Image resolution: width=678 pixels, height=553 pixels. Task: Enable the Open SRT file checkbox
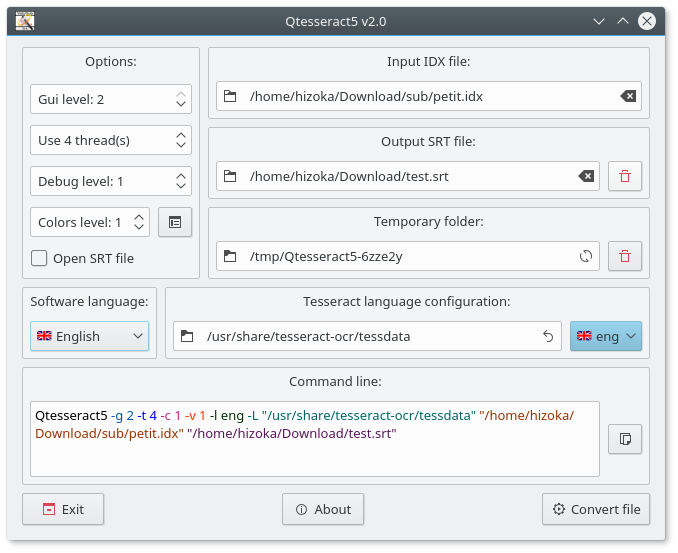coord(39,259)
